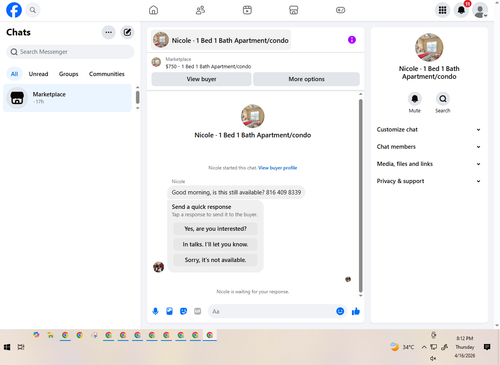Open the weather widget showing 34°C
This screenshot has width=500, height=365.
[x=403, y=347]
